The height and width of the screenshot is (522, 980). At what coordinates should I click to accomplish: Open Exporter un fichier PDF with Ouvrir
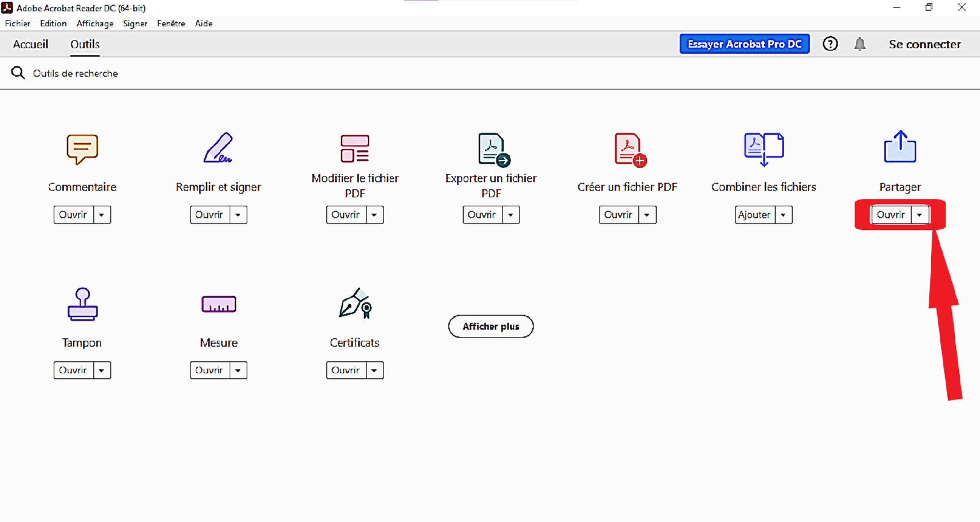482,215
